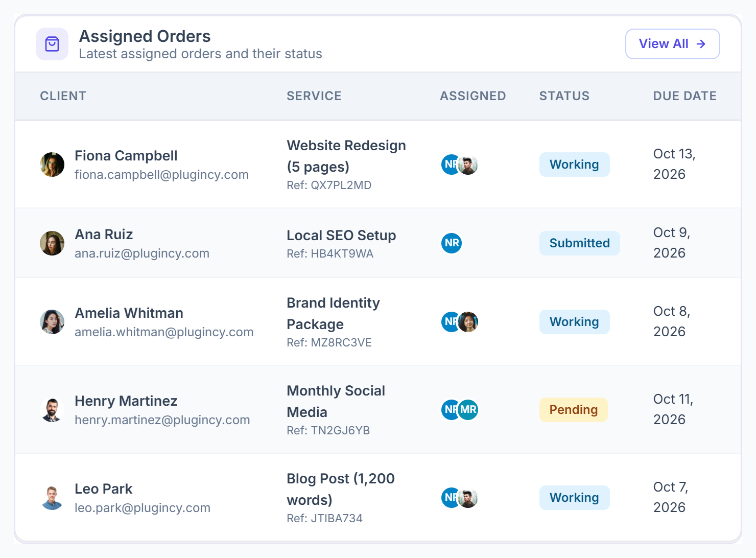Select the CLIENT column header
The height and width of the screenshot is (558, 756).
[63, 96]
